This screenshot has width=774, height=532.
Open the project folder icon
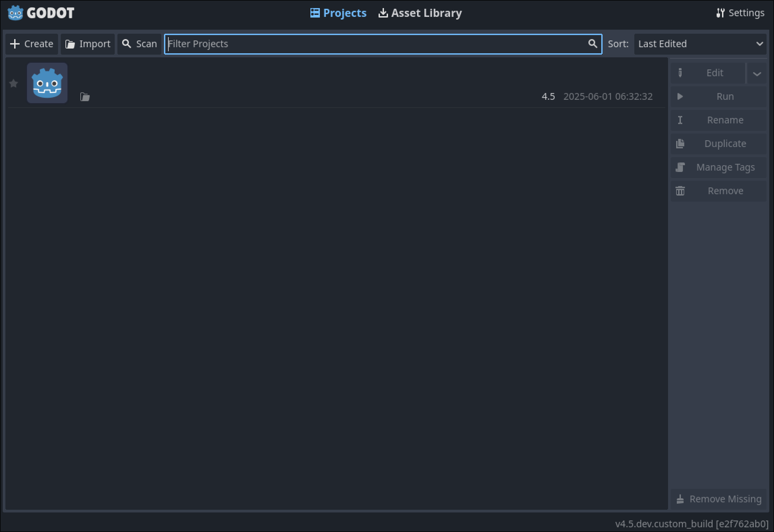(85, 97)
